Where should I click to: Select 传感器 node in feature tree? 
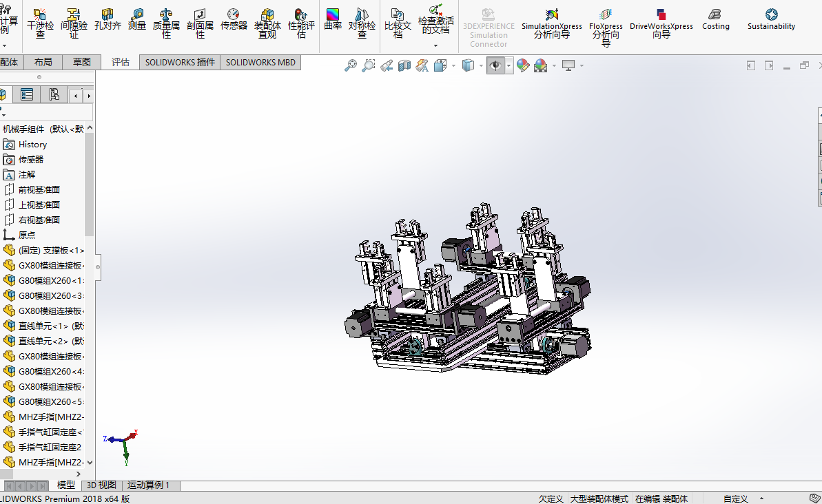[x=31, y=160]
